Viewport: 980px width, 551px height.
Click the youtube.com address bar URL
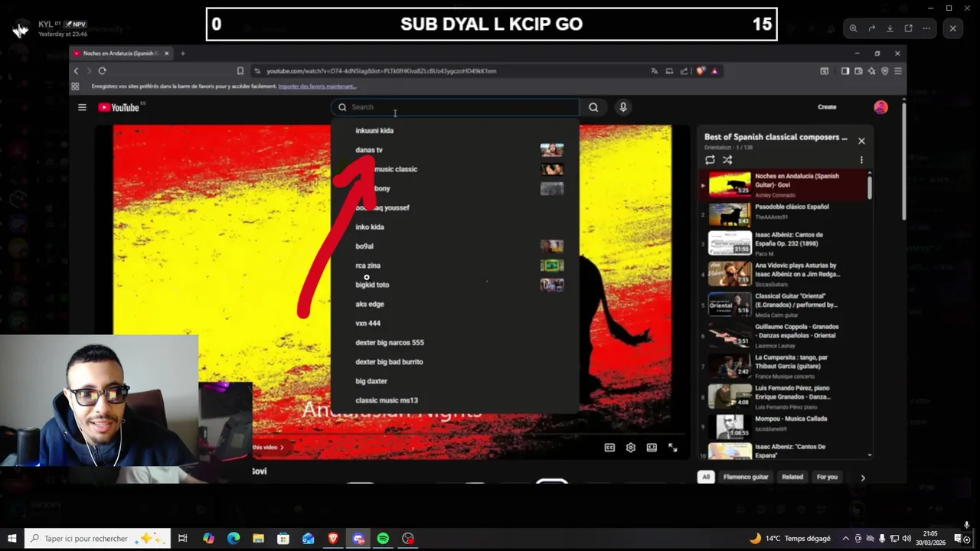[381, 70]
